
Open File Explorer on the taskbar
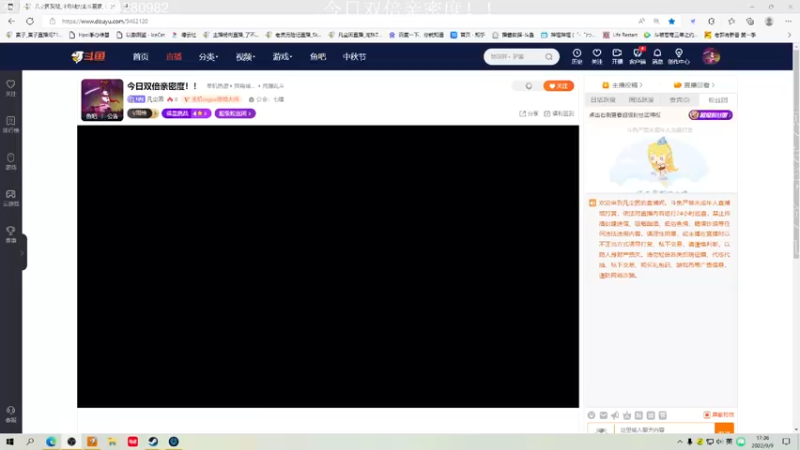(x=112, y=441)
